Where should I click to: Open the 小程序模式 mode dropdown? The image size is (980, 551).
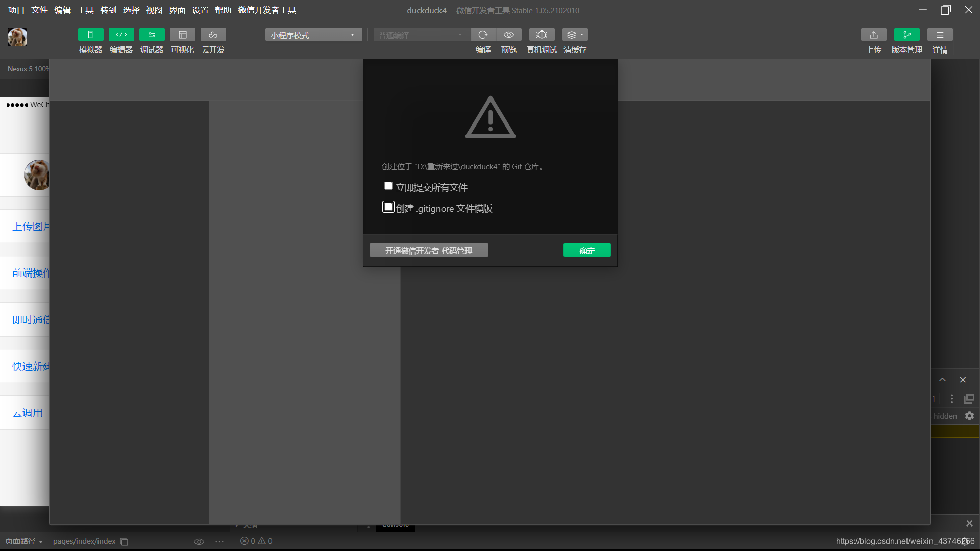(314, 35)
